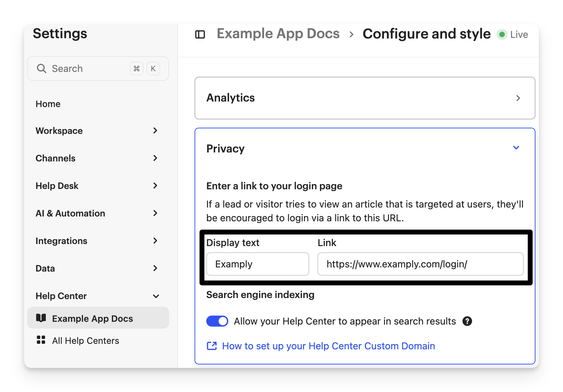Expand the Analytics section
Viewport: 563px width, 392px height.
(518, 98)
